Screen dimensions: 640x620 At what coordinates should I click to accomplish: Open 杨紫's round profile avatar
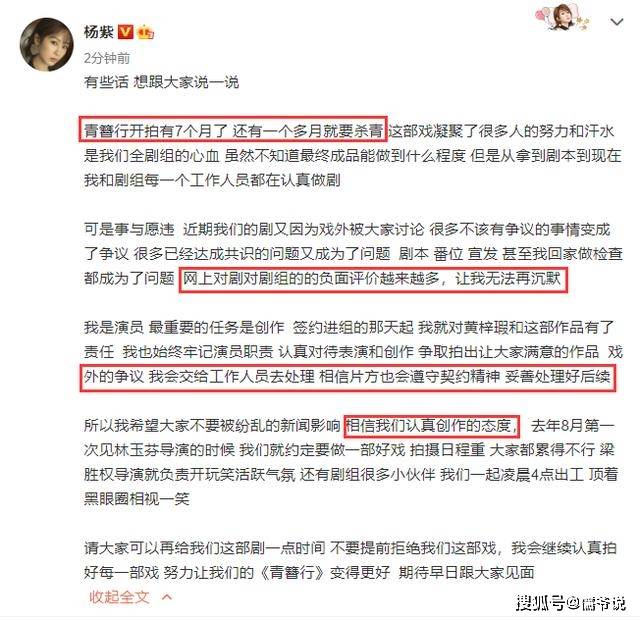(46, 44)
